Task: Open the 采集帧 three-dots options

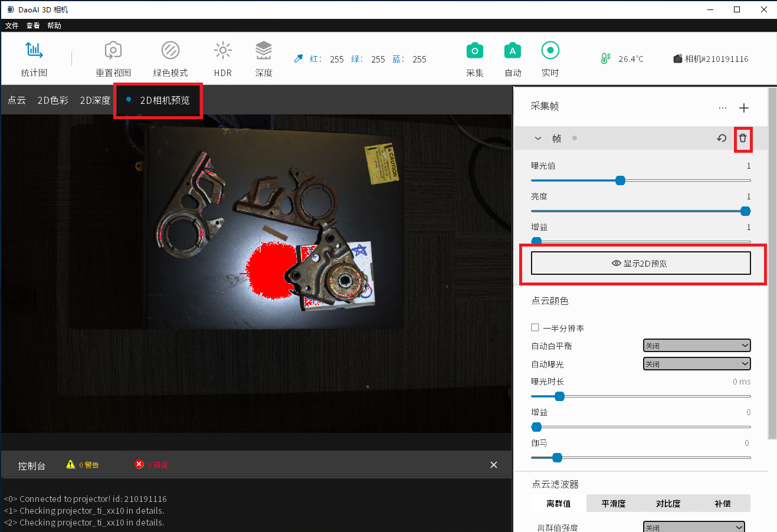Action: coord(723,108)
